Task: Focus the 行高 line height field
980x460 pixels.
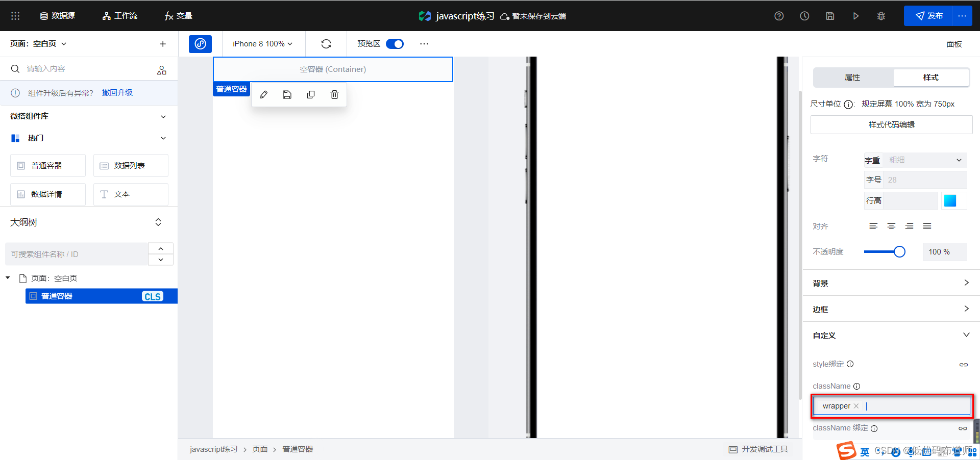Action: coord(910,201)
